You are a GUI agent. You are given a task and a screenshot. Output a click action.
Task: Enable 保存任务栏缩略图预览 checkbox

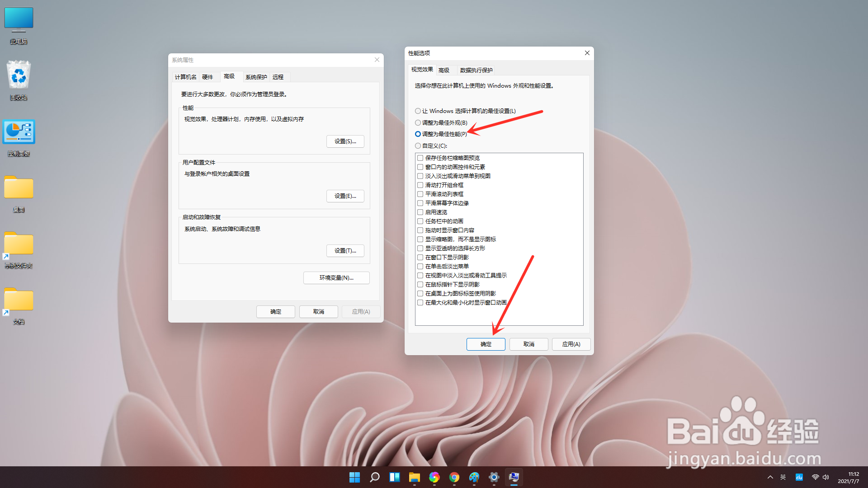[420, 158]
